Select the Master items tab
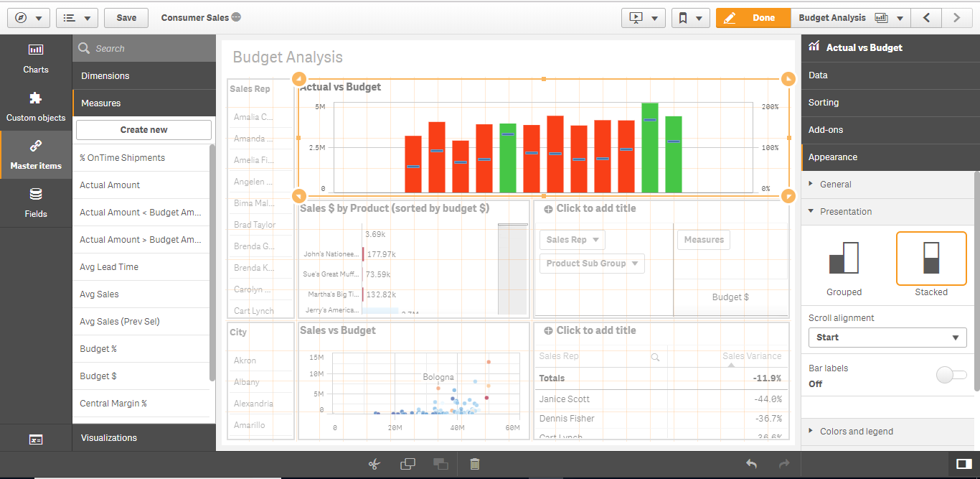Viewport: 980px width, 479px height. [x=36, y=154]
